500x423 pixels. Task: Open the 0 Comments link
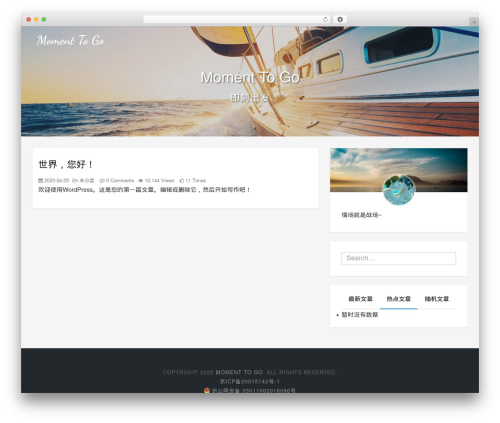pos(120,181)
